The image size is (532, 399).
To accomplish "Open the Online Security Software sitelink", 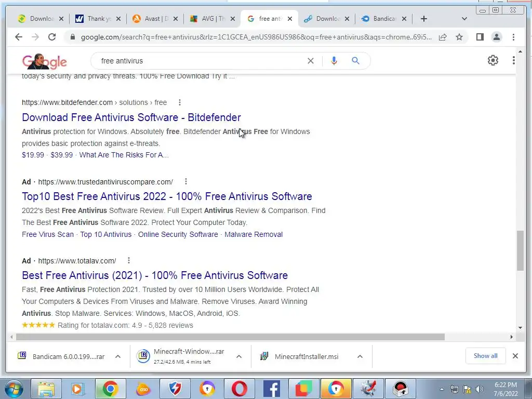I will (178, 234).
